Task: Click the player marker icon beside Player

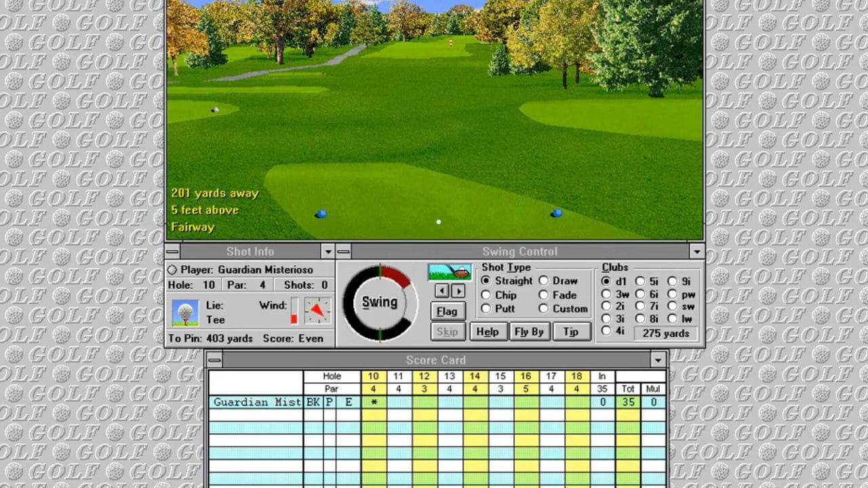Action: (172, 270)
